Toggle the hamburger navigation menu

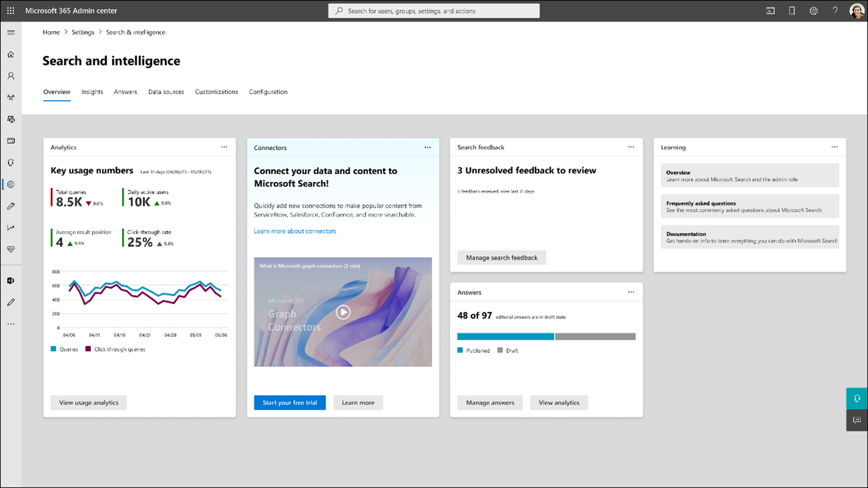(x=11, y=33)
